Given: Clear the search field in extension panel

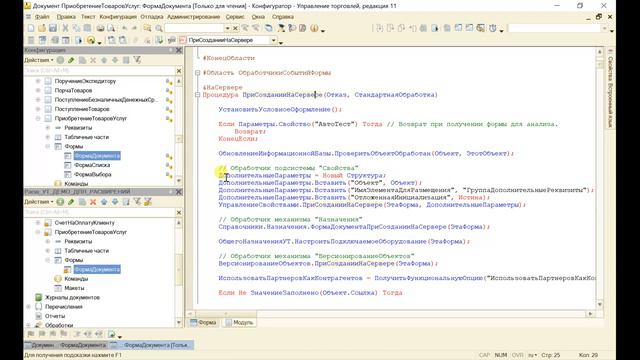Looking at the screenshot, I should (179, 213).
